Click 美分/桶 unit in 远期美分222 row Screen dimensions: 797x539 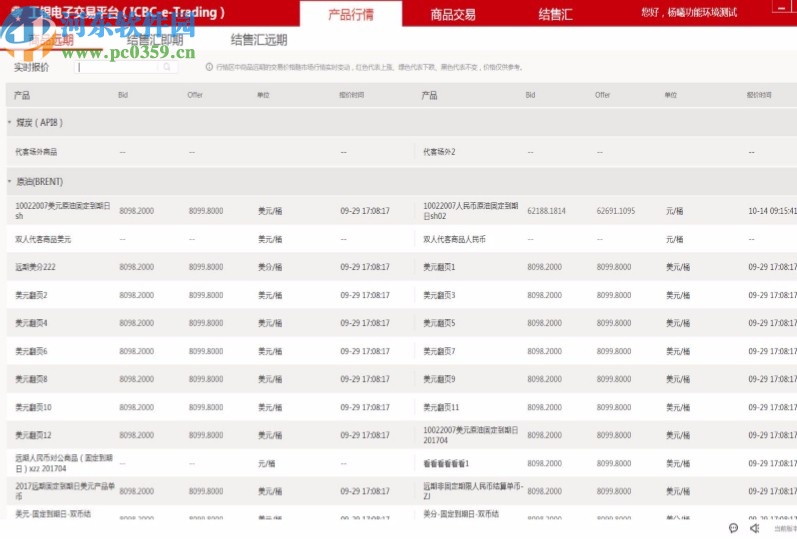(270, 267)
